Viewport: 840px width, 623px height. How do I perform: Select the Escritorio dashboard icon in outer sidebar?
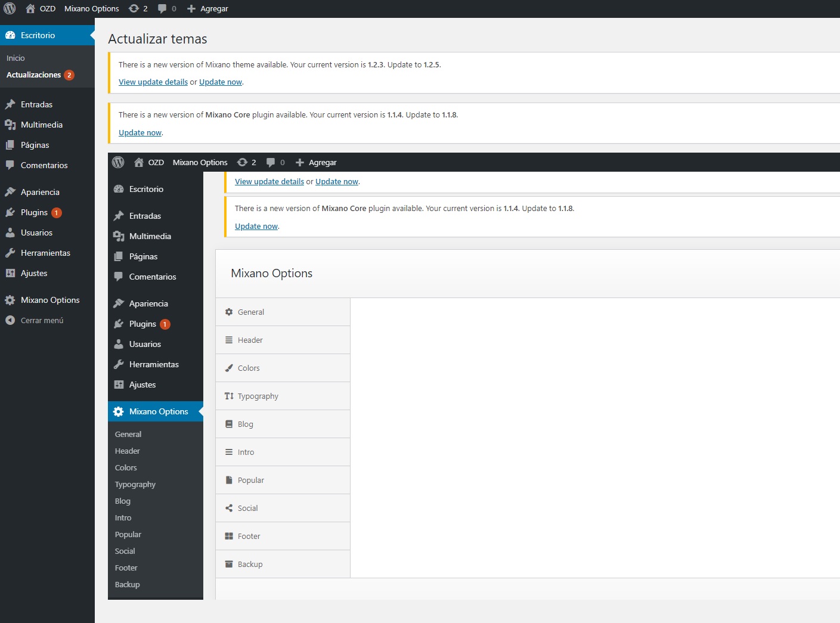[x=10, y=35]
